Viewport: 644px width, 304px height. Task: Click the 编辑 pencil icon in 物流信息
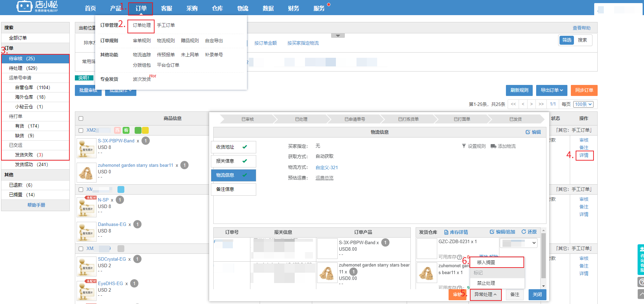tap(528, 132)
